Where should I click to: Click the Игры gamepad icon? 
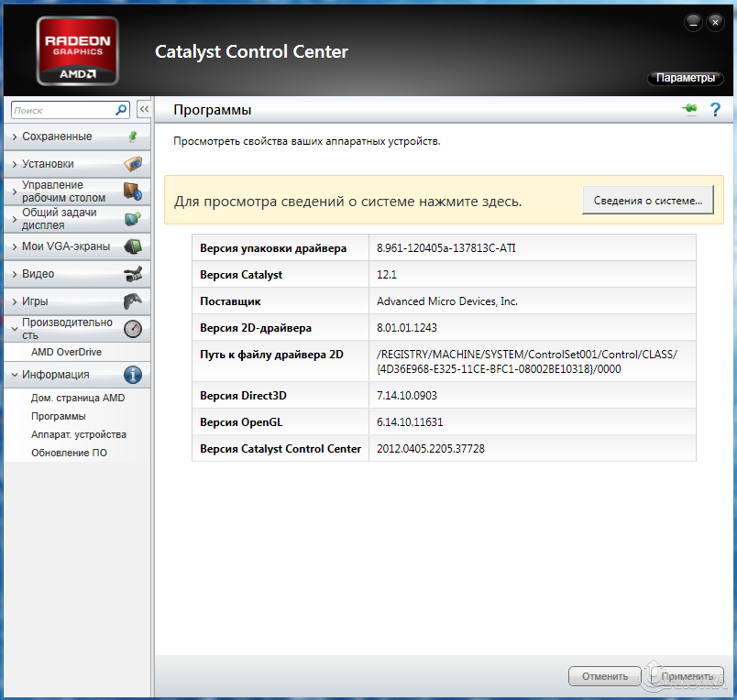coord(133,301)
